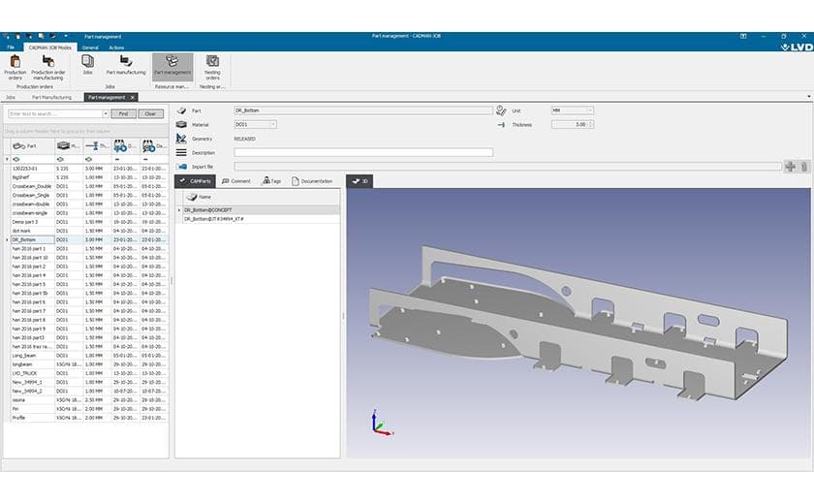Open the Tags tab
Image resolution: width=814 pixels, height=504 pixels.
click(x=271, y=181)
